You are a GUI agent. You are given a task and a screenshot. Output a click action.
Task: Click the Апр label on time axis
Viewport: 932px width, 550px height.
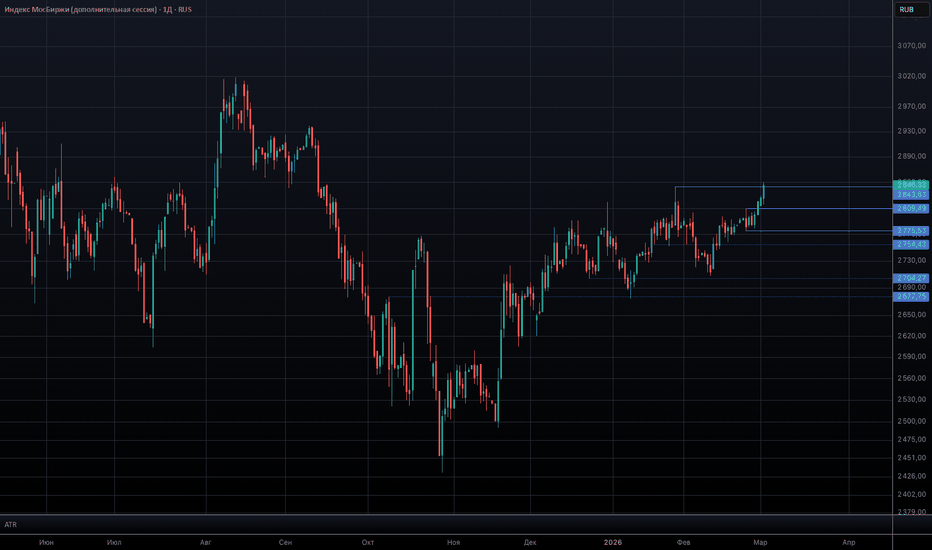point(849,542)
